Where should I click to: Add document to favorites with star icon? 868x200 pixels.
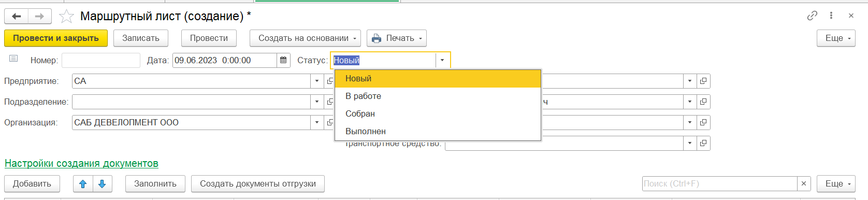(x=66, y=17)
